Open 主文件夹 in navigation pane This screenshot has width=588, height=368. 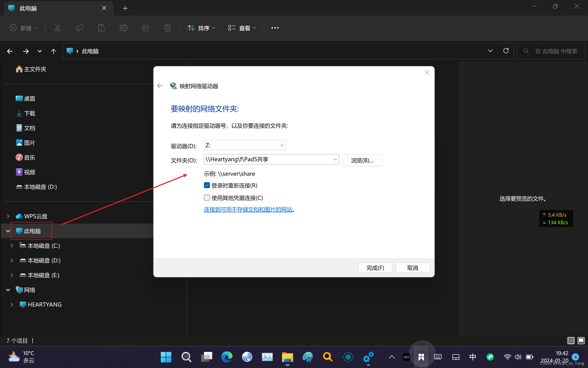point(31,69)
